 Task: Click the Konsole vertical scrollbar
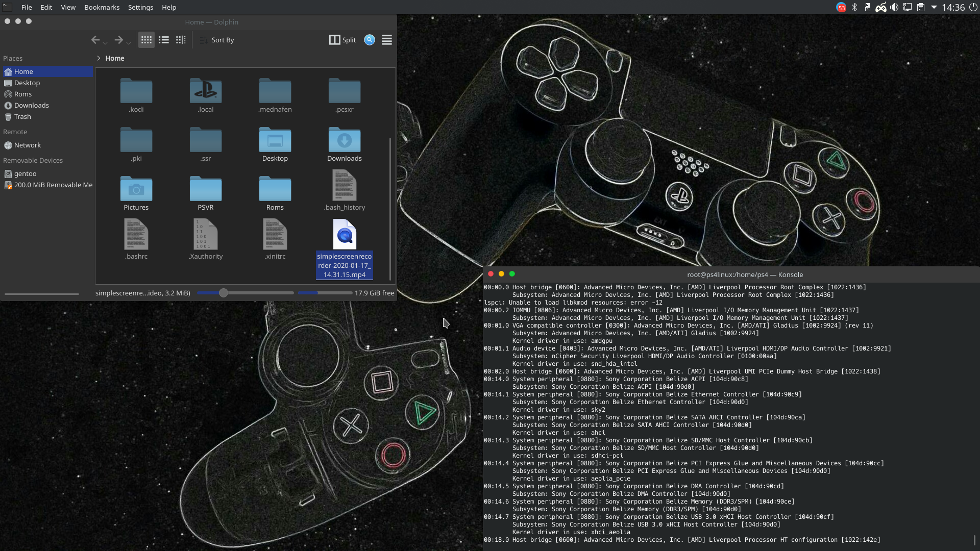tap(974, 539)
